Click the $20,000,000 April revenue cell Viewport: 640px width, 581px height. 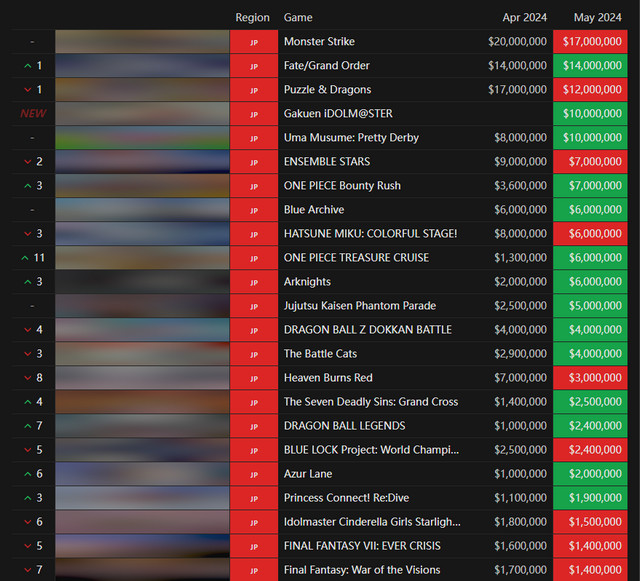pyautogui.click(x=517, y=42)
